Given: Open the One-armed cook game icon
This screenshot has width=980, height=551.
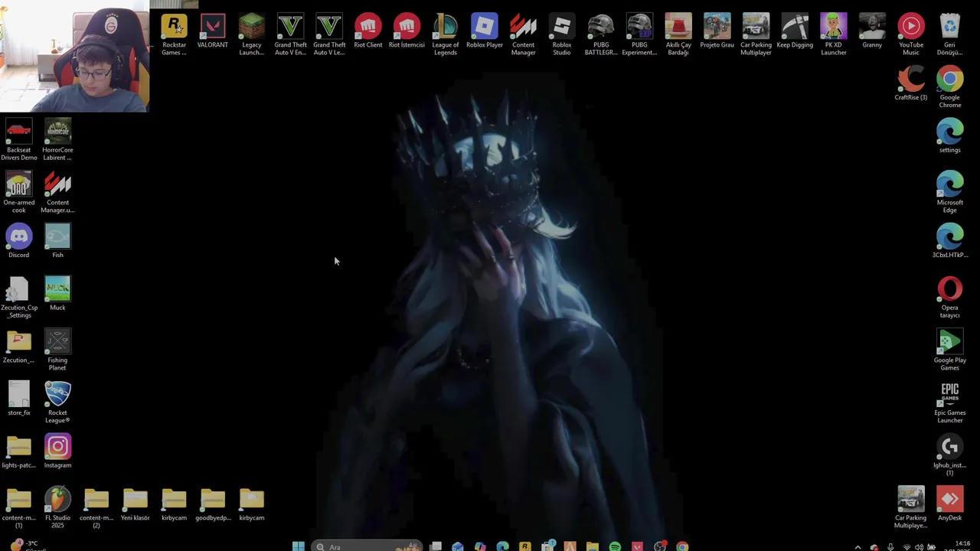Looking at the screenshot, I should (x=19, y=191).
